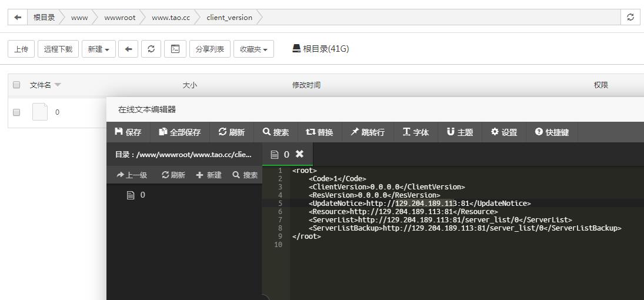This screenshot has height=300, width=644.
Task: Expand the 收藏夹 favorites dropdown
Action: tap(253, 49)
